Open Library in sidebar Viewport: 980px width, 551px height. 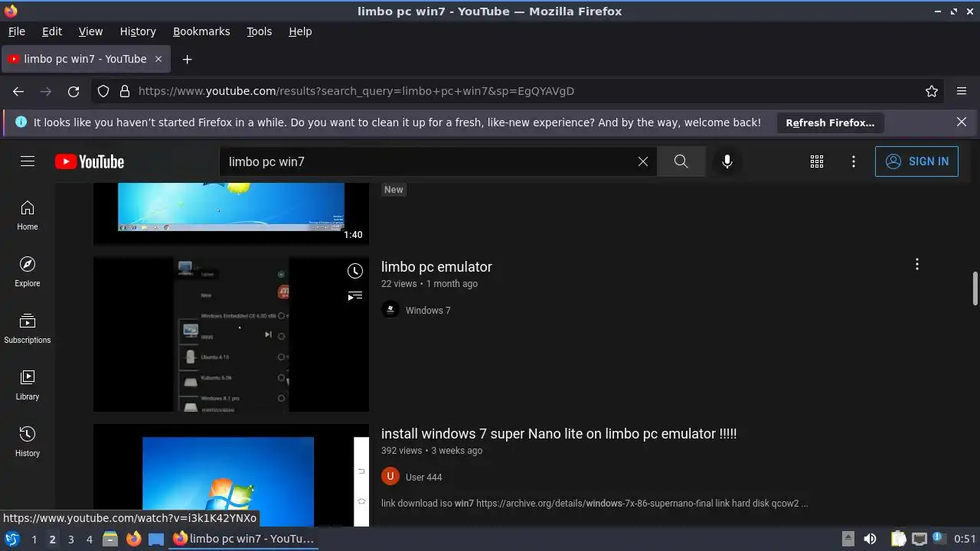(28, 386)
